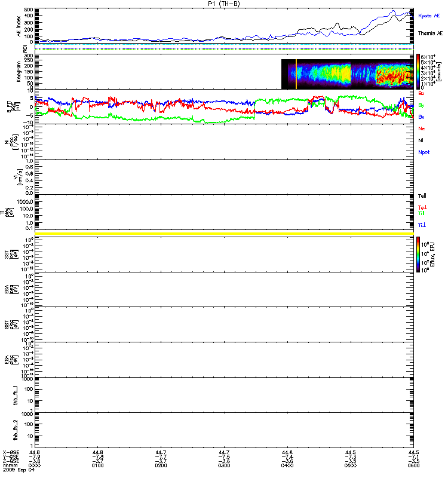Image resolution: width=448 pixels, height=478 pixels.
Task: Click the Vi [km/s] axis label
Action: point(19,177)
